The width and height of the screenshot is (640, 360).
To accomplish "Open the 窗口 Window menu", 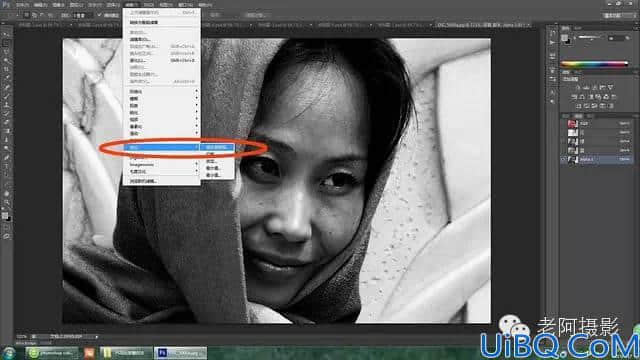I will pyautogui.click(x=185, y=5).
